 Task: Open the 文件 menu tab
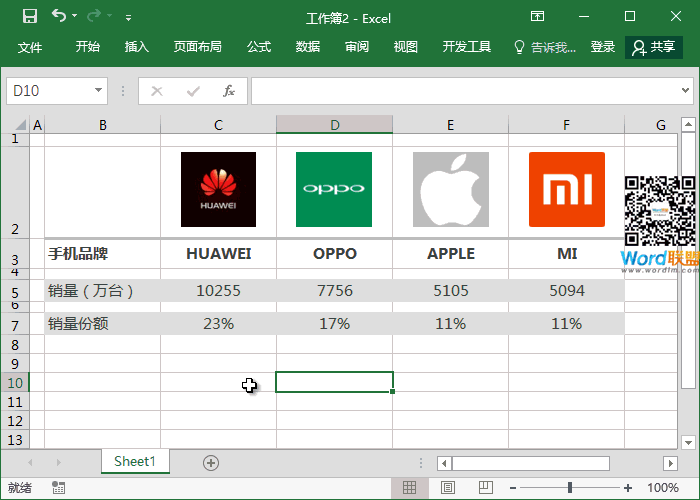pyautogui.click(x=30, y=46)
